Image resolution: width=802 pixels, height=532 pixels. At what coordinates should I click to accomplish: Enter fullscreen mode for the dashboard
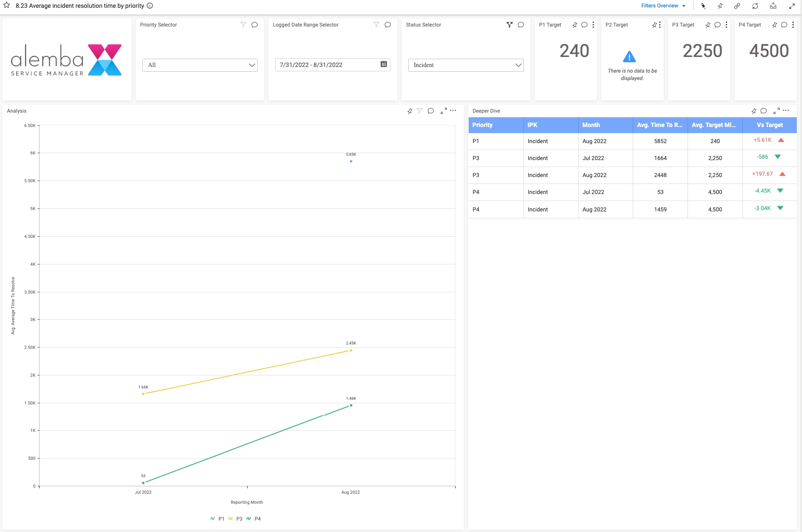[x=792, y=6]
